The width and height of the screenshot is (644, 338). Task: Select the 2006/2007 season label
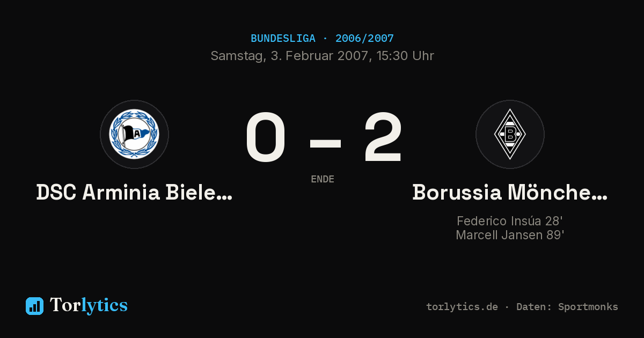364,39
